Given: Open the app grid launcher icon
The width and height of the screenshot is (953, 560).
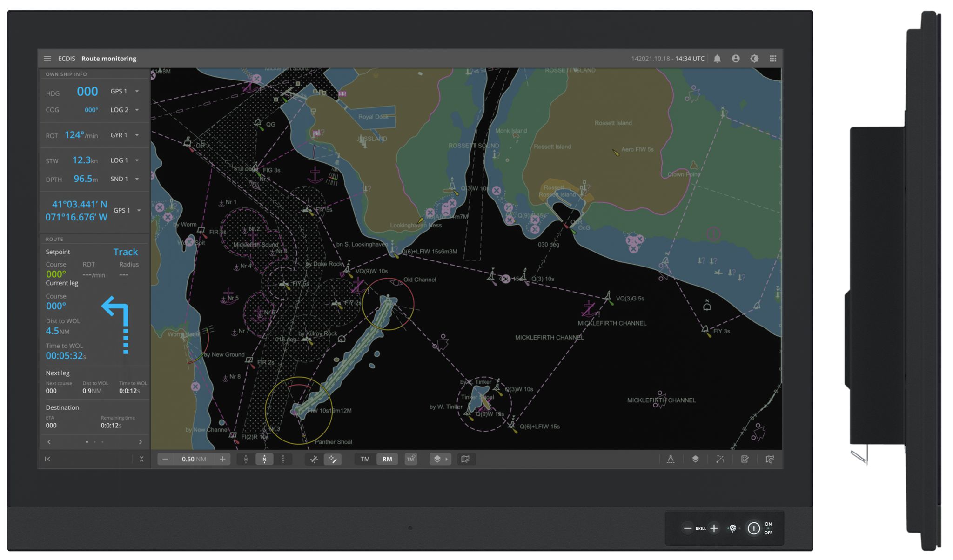Looking at the screenshot, I should (x=773, y=59).
